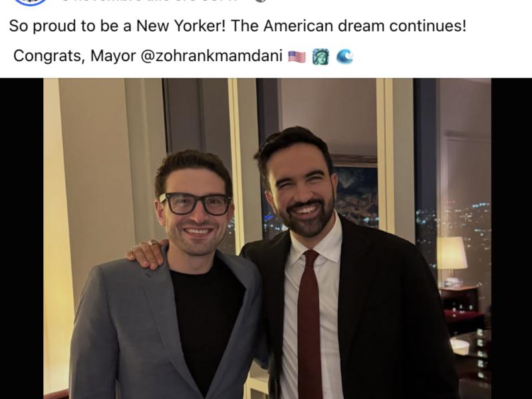The width and height of the screenshot is (532, 399).
Task: Click the black bar left of the photo
Action: [x=22, y=239]
